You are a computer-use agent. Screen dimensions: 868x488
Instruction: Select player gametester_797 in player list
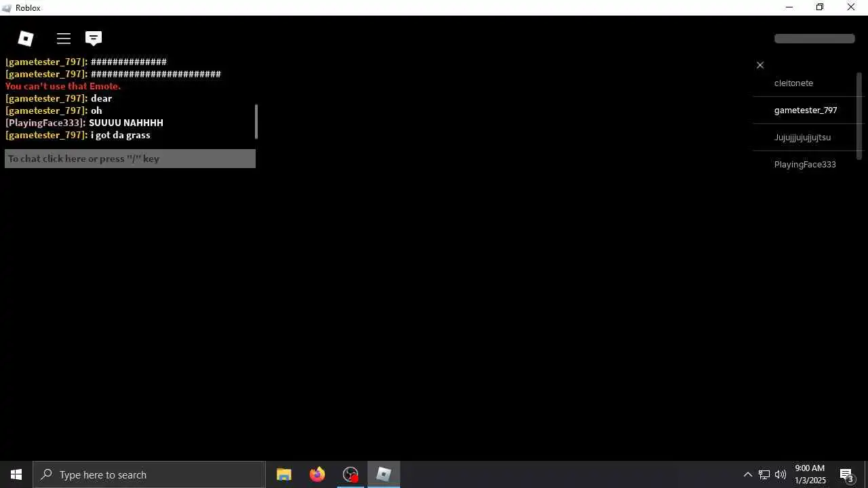(805, 110)
